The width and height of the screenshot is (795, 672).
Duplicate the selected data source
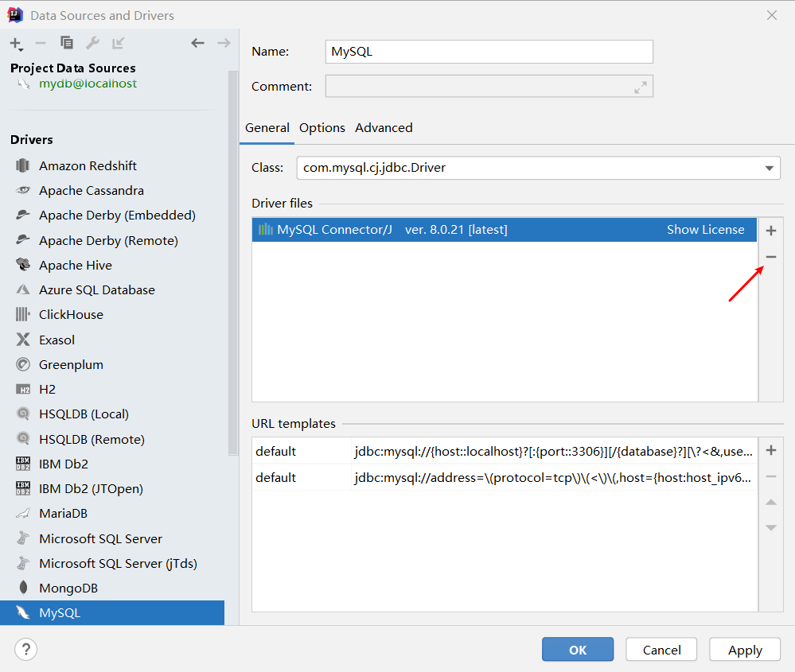(66, 43)
